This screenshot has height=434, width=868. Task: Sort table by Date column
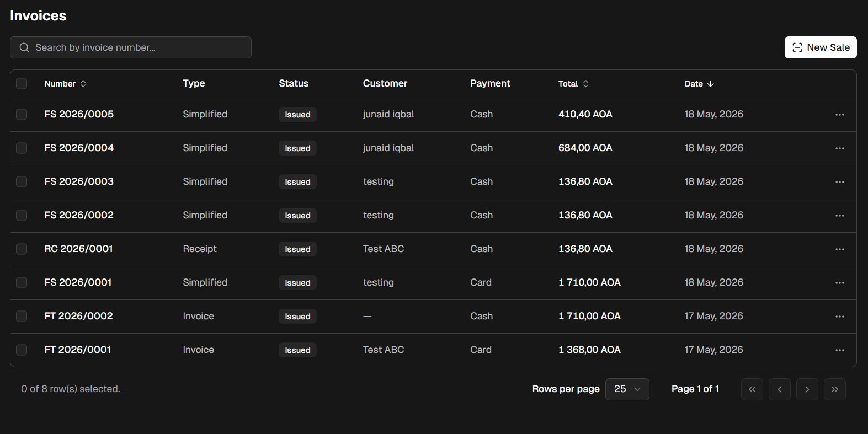coord(699,84)
